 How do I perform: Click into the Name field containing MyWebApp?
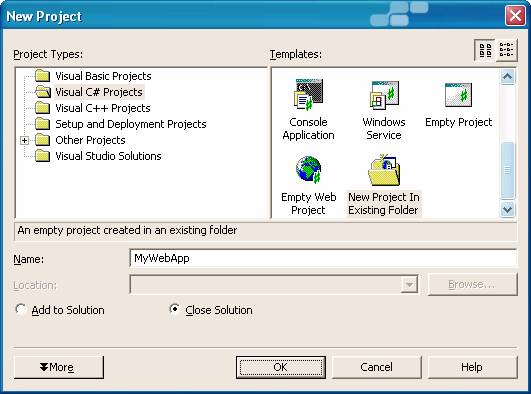(x=323, y=258)
